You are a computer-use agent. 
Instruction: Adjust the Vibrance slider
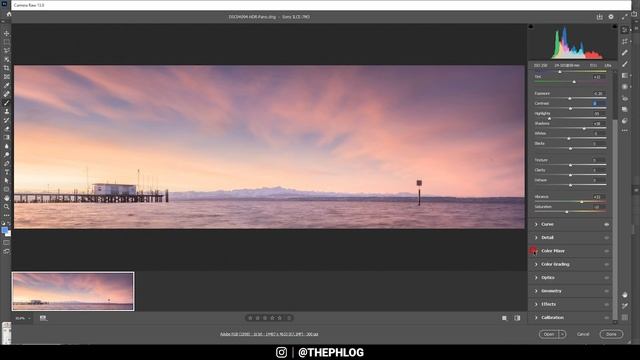click(581, 202)
